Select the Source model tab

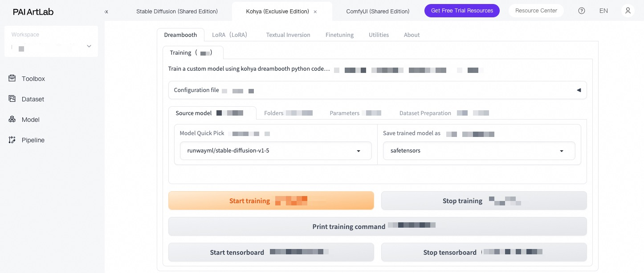tap(212, 113)
